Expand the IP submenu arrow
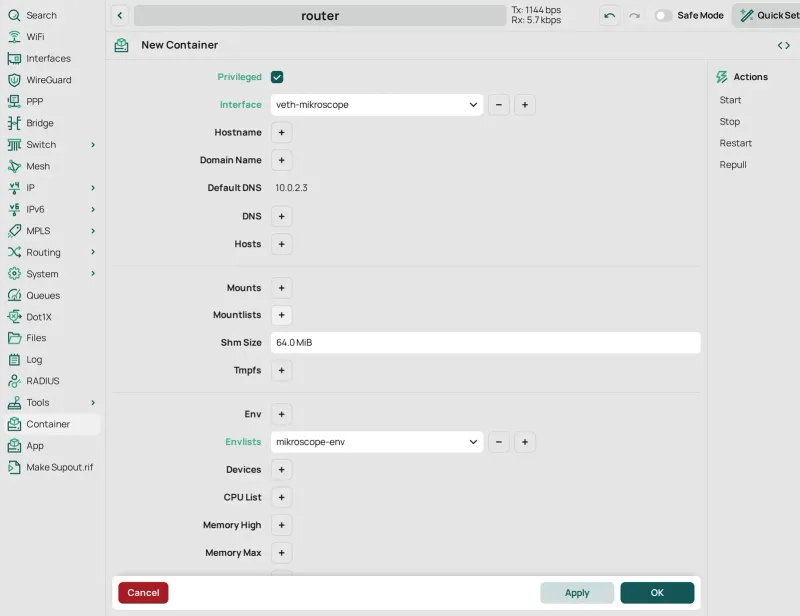 93,188
